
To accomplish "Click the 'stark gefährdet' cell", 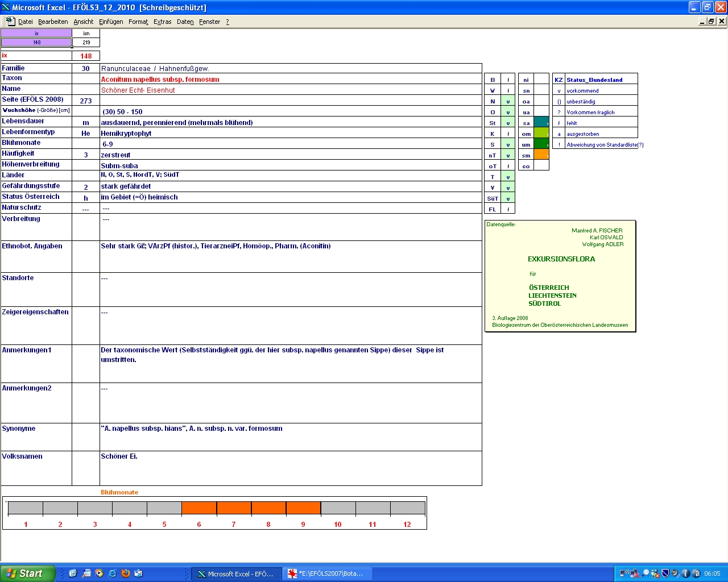I will coord(291,186).
